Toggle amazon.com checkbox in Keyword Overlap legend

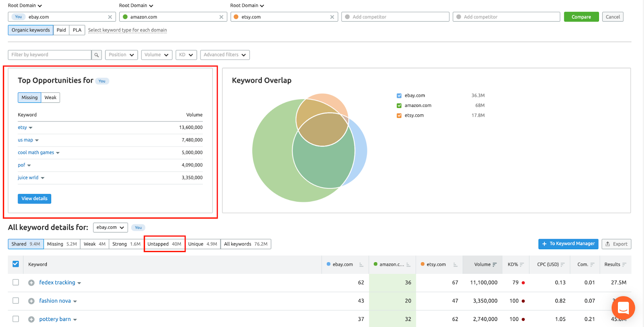pos(399,106)
